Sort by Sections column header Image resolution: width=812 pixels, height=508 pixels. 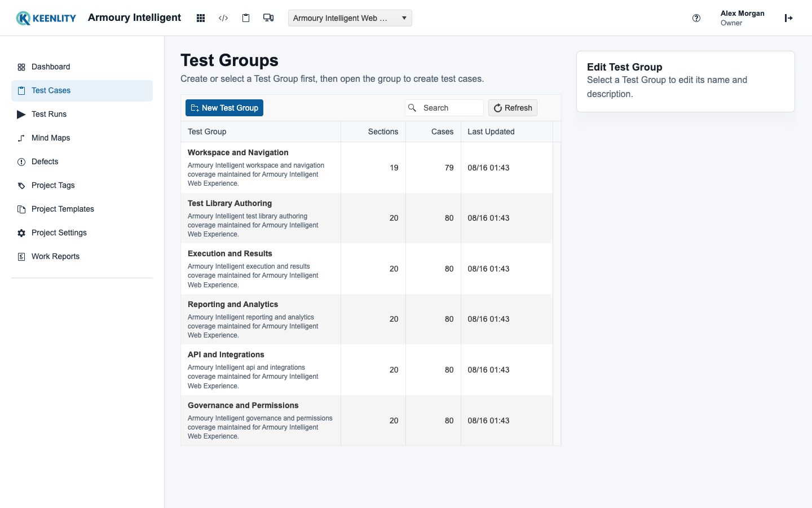point(373,132)
